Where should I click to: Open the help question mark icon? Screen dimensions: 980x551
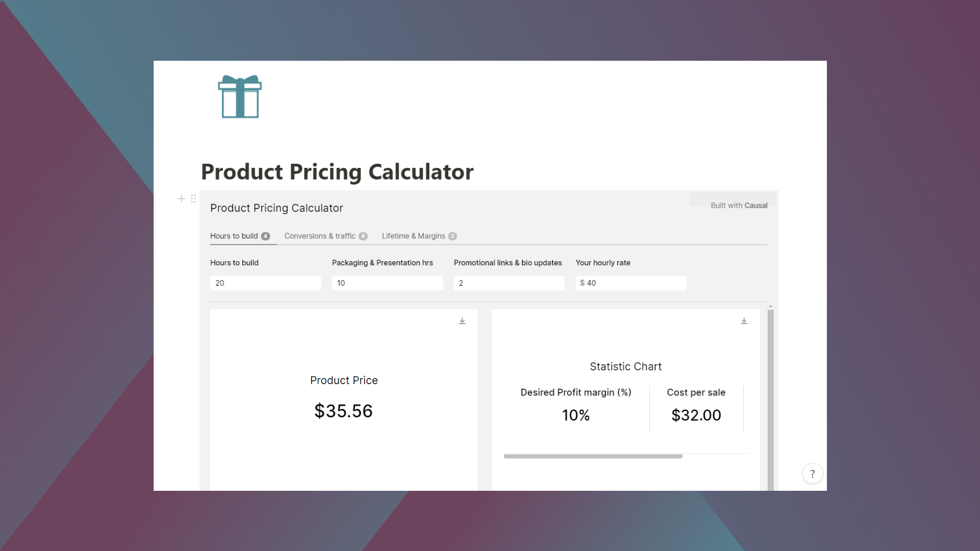click(812, 473)
